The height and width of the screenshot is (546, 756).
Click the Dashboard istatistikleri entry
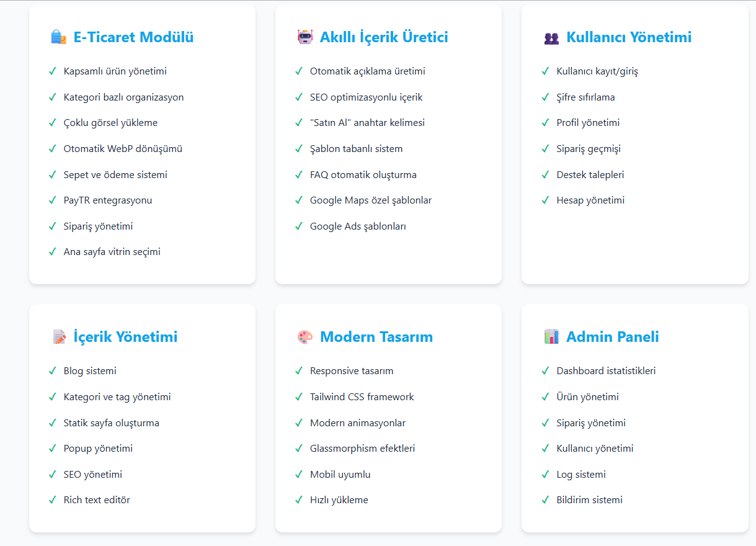[606, 371]
